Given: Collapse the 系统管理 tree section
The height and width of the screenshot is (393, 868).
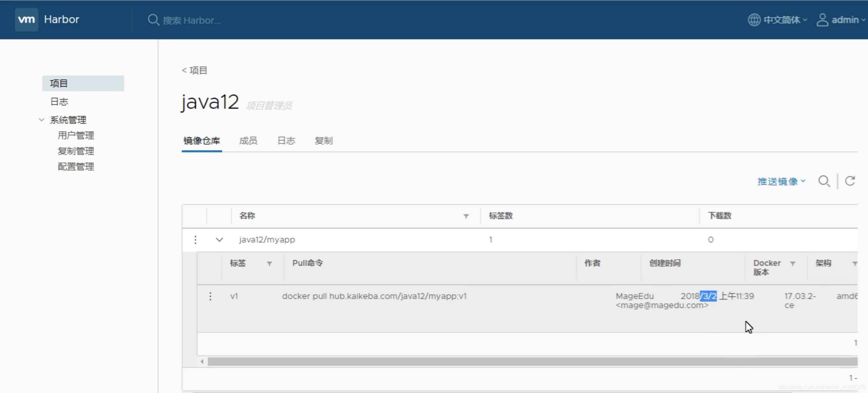Looking at the screenshot, I should tap(41, 120).
